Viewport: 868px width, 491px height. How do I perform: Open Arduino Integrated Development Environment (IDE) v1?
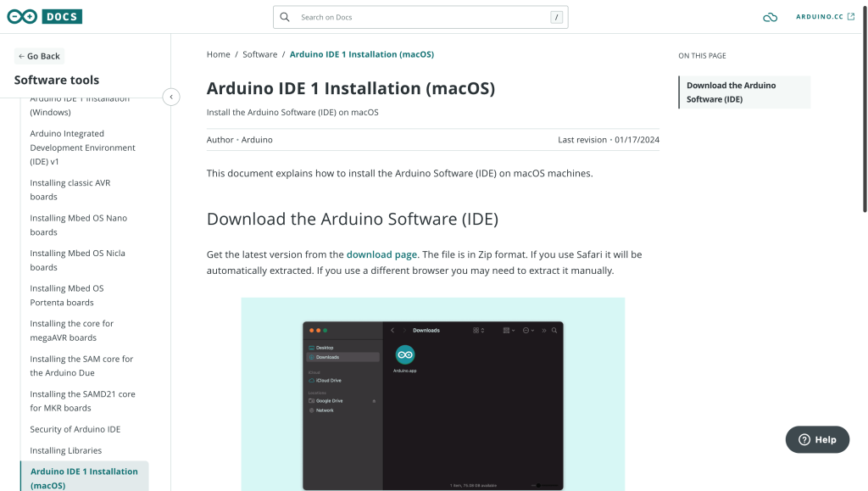point(82,148)
